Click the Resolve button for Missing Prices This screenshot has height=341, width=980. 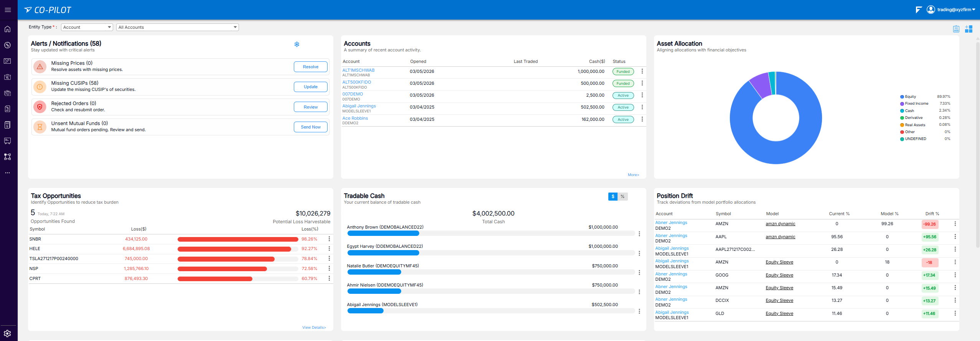tap(310, 67)
